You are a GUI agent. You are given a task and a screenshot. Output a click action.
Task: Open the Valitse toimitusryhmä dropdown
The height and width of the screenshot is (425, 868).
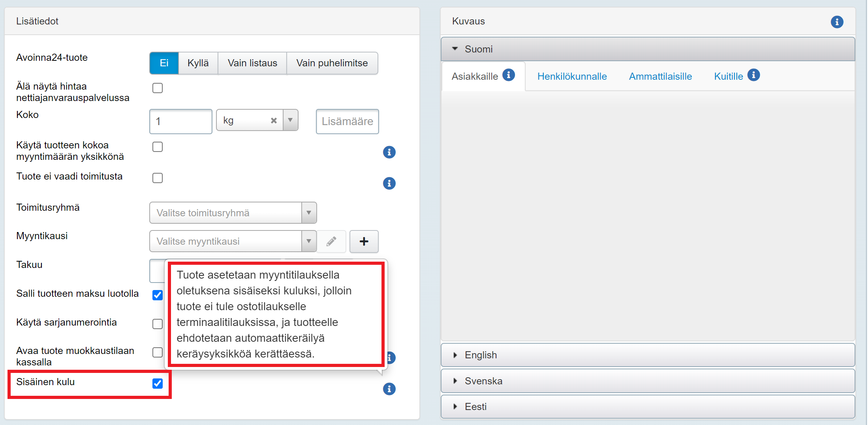233,213
